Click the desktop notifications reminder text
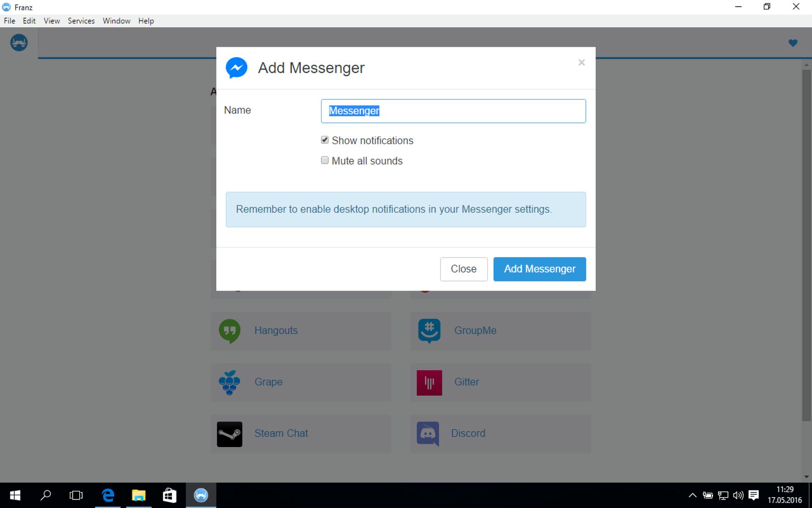The image size is (812, 508). click(x=394, y=209)
